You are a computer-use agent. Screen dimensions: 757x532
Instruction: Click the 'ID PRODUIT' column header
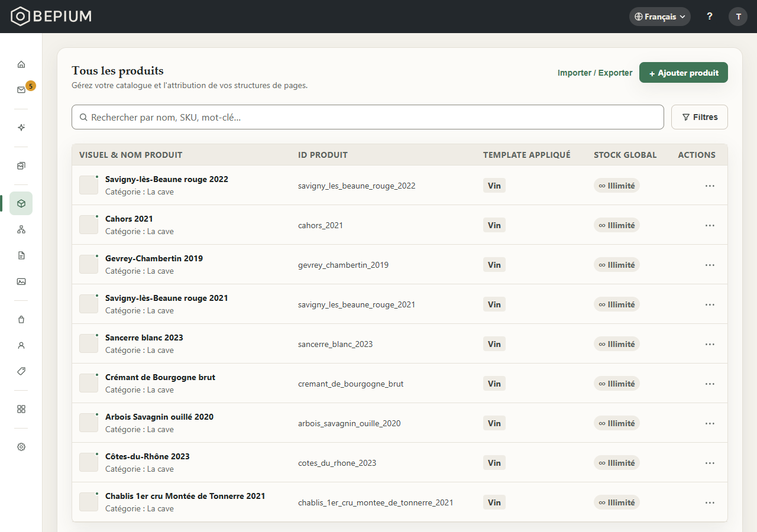323,155
